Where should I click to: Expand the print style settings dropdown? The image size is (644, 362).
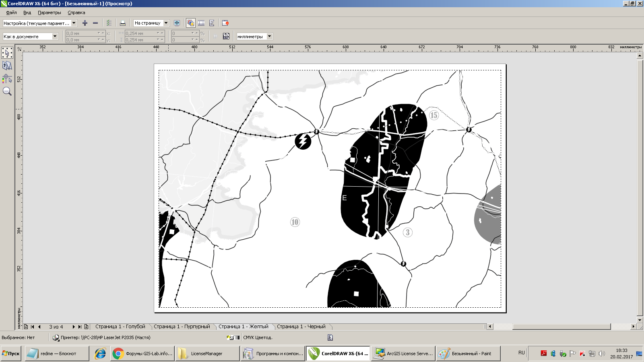click(74, 23)
